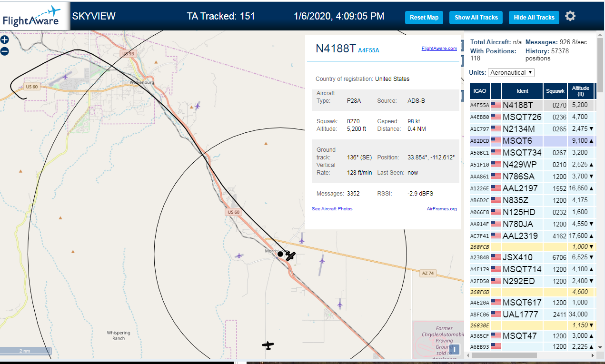Open See Aircraft Photos link
The image size is (605, 364).
click(332, 209)
